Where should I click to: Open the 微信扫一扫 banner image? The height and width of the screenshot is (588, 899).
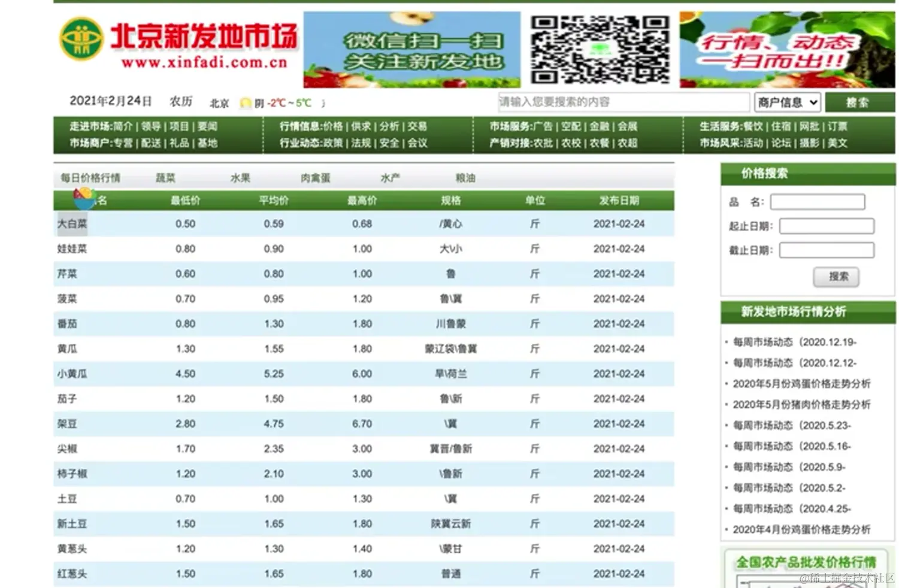click(x=412, y=50)
